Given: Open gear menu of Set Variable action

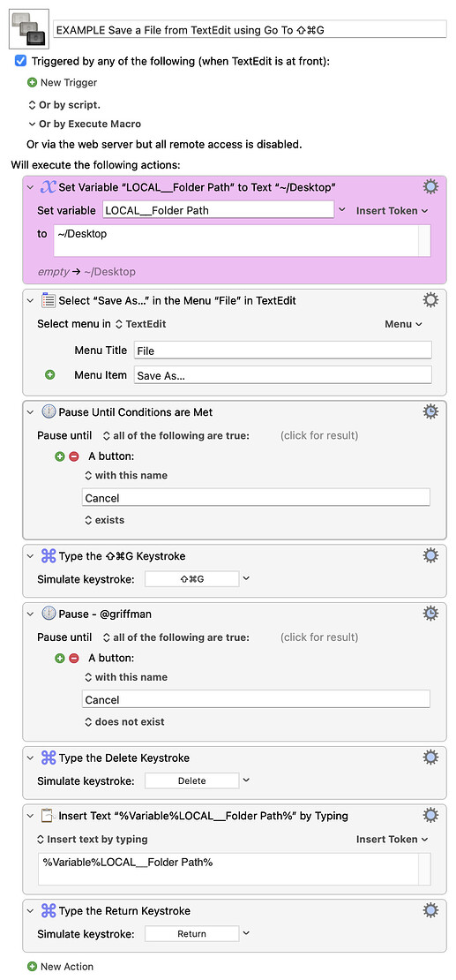Looking at the screenshot, I should 430,186.
